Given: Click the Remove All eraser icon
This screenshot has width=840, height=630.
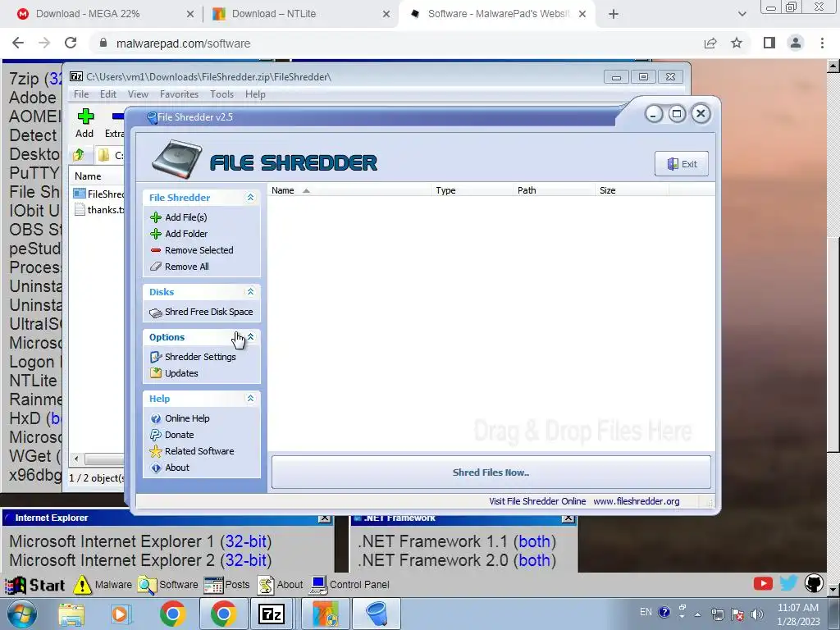Looking at the screenshot, I should tap(156, 267).
